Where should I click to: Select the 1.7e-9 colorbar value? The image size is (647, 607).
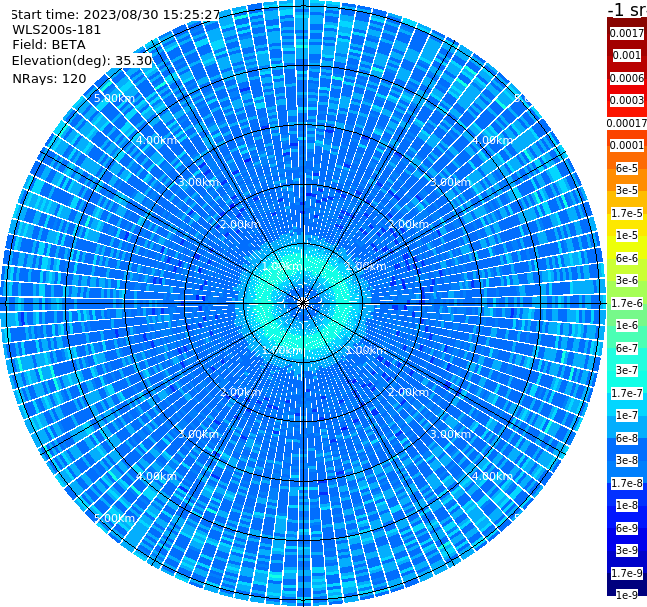click(x=627, y=573)
